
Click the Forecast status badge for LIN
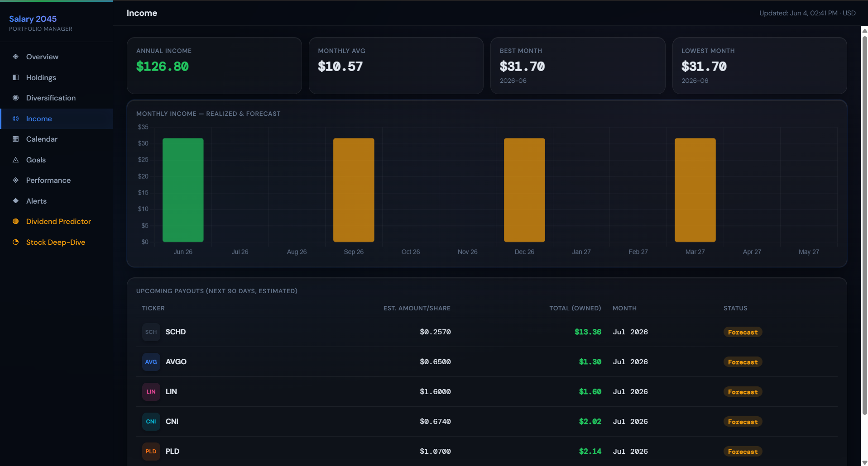[x=743, y=392]
